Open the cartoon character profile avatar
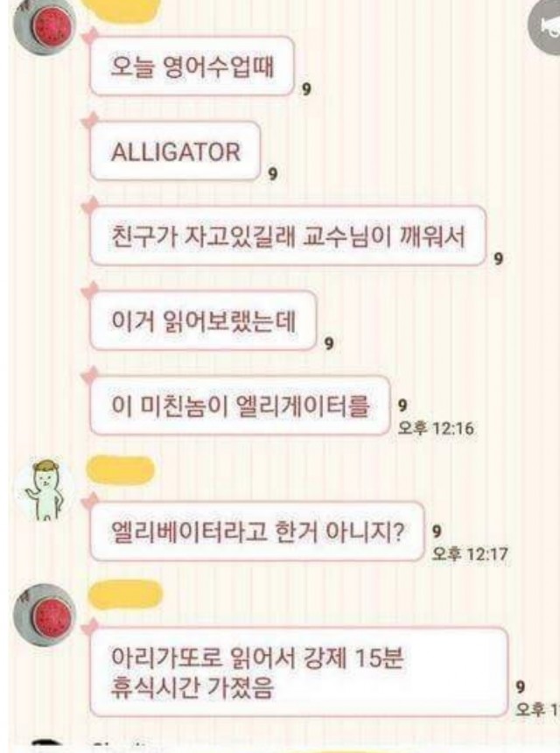 [x=45, y=489]
